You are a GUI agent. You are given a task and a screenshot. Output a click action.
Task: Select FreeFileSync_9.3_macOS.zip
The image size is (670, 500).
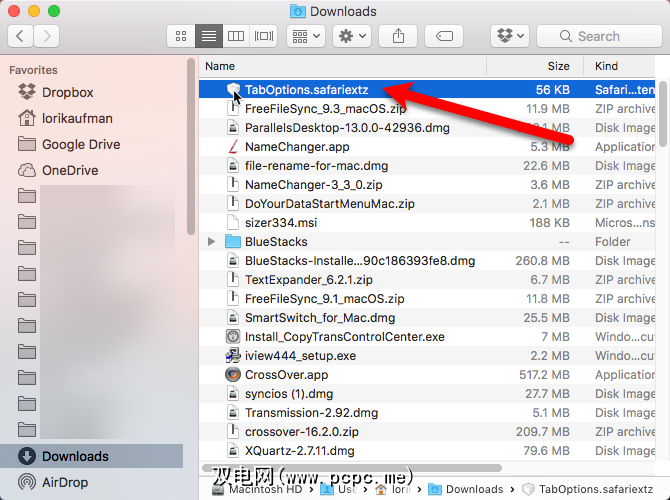427,109
